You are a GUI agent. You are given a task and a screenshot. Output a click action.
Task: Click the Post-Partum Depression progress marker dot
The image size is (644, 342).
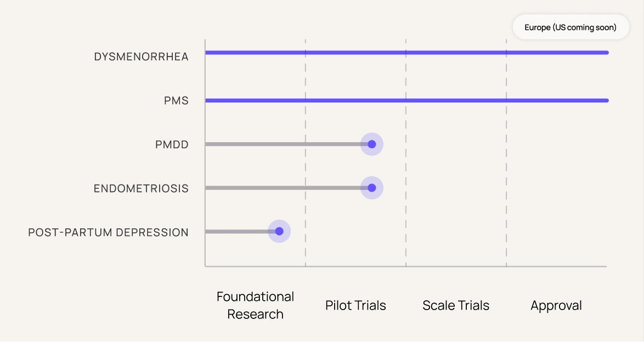pos(279,231)
